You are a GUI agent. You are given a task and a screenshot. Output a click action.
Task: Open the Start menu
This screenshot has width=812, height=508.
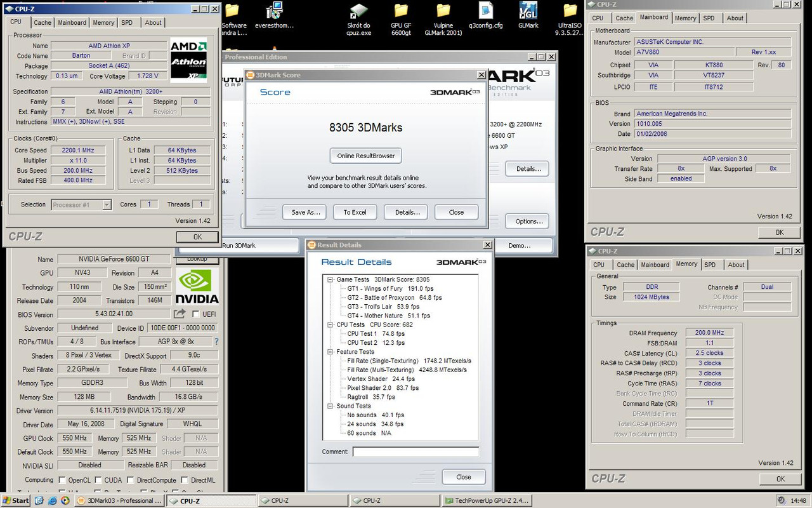[x=16, y=500]
